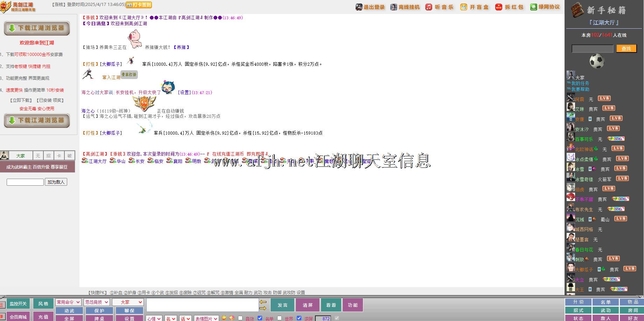The height and width of the screenshot is (321, 644).
Task: Click the pink pig icon in chat
Action: [x=135, y=39]
